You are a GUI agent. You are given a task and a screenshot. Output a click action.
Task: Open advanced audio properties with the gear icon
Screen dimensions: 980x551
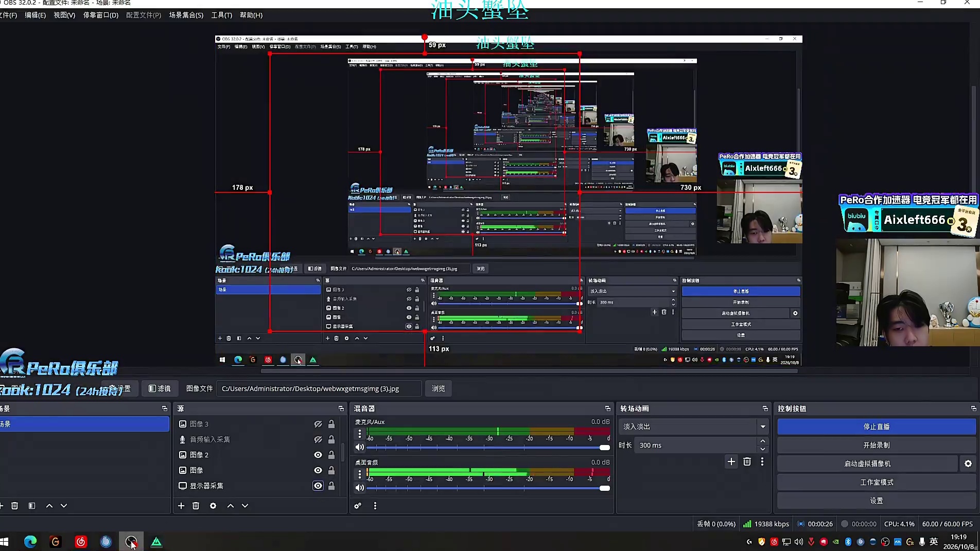pyautogui.click(x=358, y=506)
